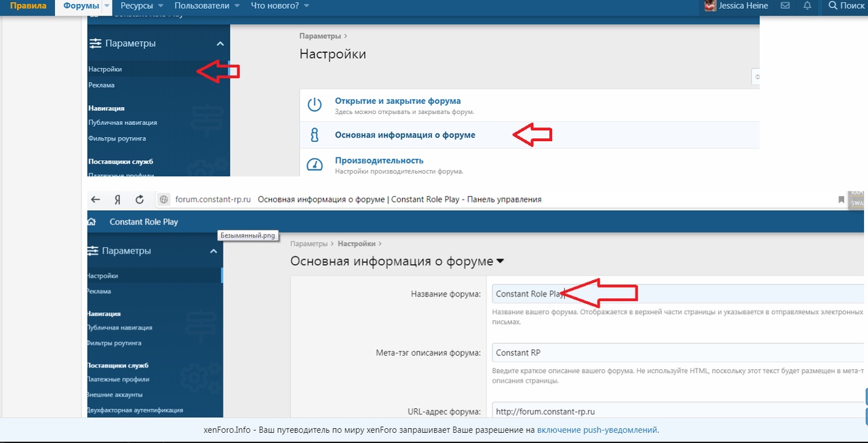Screen dimensions: 868x443
Task: Click the Yandex Я browser button
Action: (x=117, y=199)
